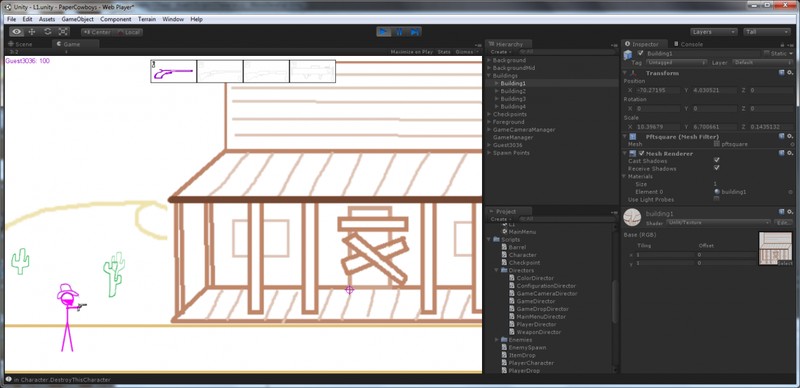
Task: Select the Barrel script icon
Action: (x=505, y=247)
